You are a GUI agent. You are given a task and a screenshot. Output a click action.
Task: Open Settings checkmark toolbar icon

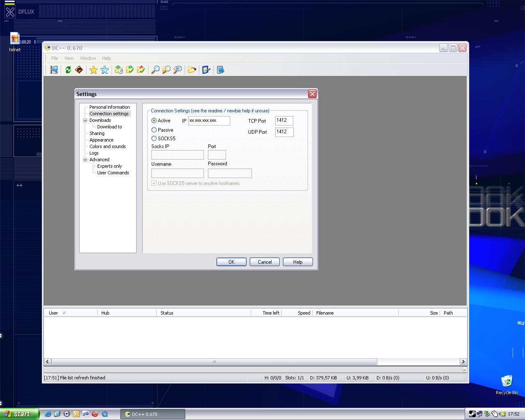point(206,70)
